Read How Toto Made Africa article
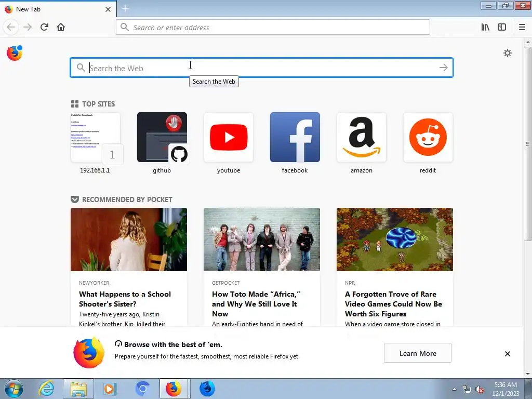Screen dimensions: 532x399 (256, 303)
